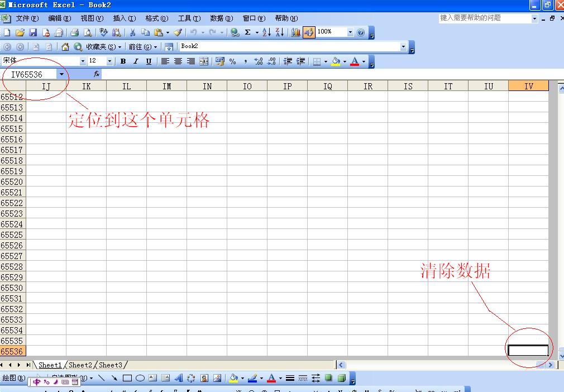The image size is (564, 392).
Task: Open the 编辑 (Edit) menu
Action: 59,18
